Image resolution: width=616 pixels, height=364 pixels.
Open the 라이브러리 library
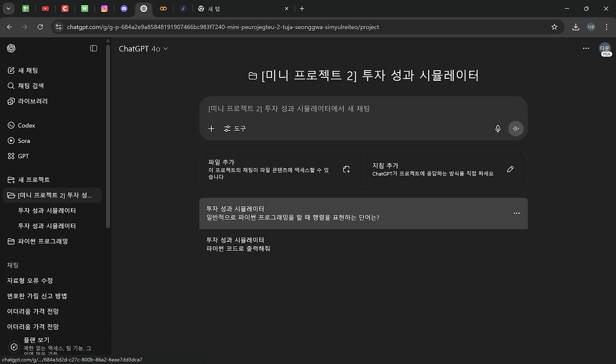click(52, 101)
